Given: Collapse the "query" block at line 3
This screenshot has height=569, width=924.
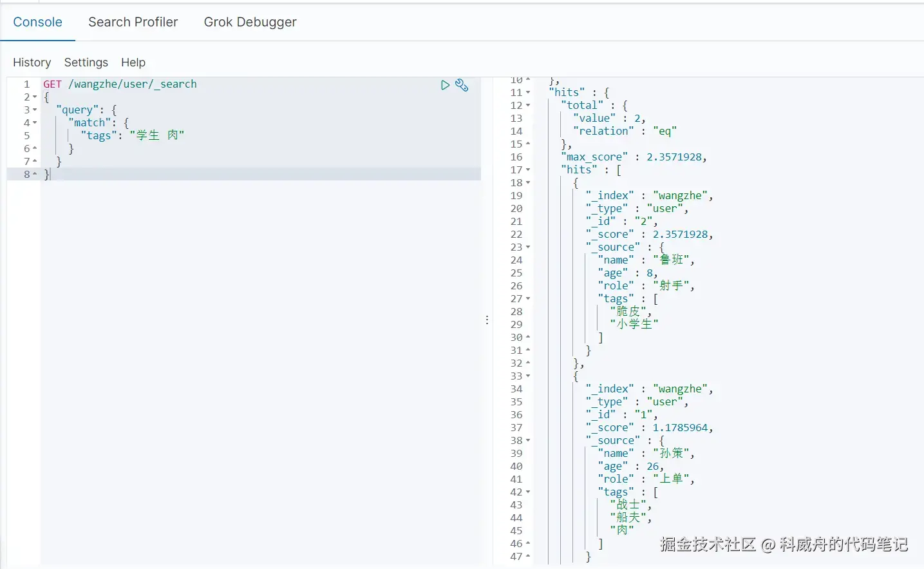Looking at the screenshot, I should 35,110.
